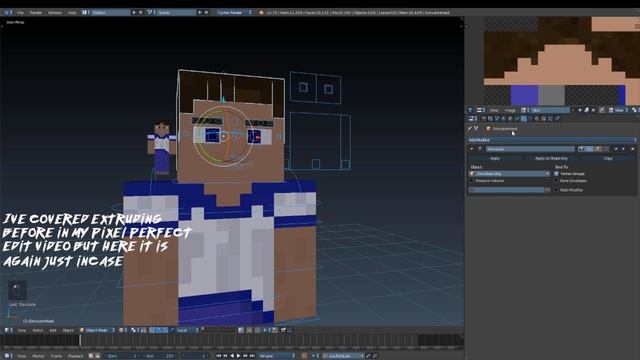Jump to the end frame in the timeline
The image size is (640, 360).
(252, 356)
